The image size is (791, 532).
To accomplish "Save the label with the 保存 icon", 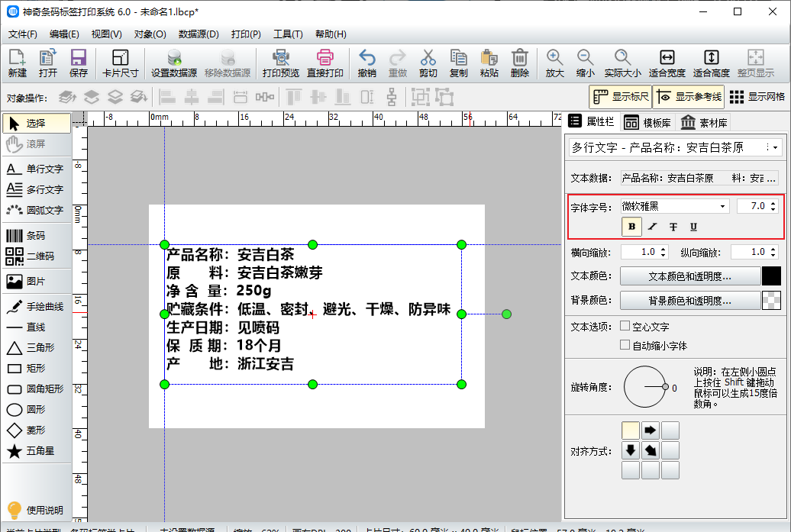I will pyautogui.click(x=78, y=63).
